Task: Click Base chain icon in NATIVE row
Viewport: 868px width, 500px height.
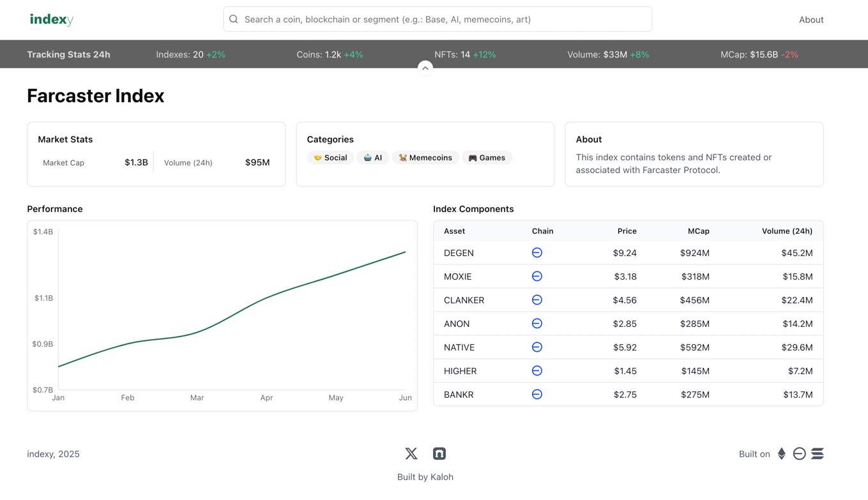Action: (x=537, y=347)
